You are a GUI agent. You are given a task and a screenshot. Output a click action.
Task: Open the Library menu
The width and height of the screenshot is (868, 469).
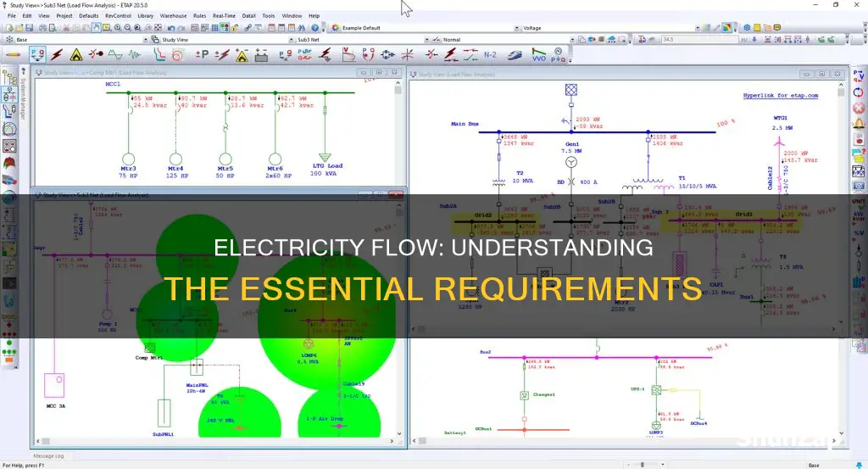tap(146, 16)
